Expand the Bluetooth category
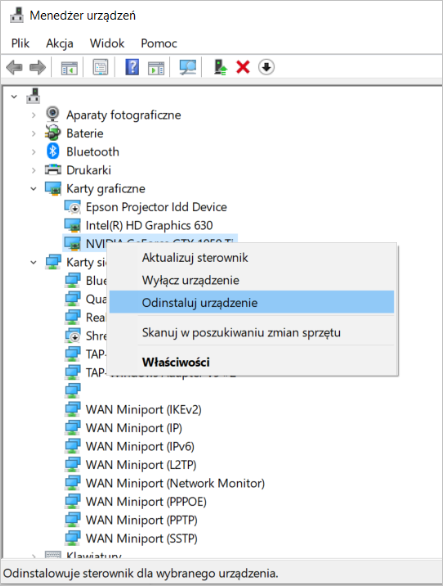The height and width of the screenshot is (586, 443). pos(34,152)
